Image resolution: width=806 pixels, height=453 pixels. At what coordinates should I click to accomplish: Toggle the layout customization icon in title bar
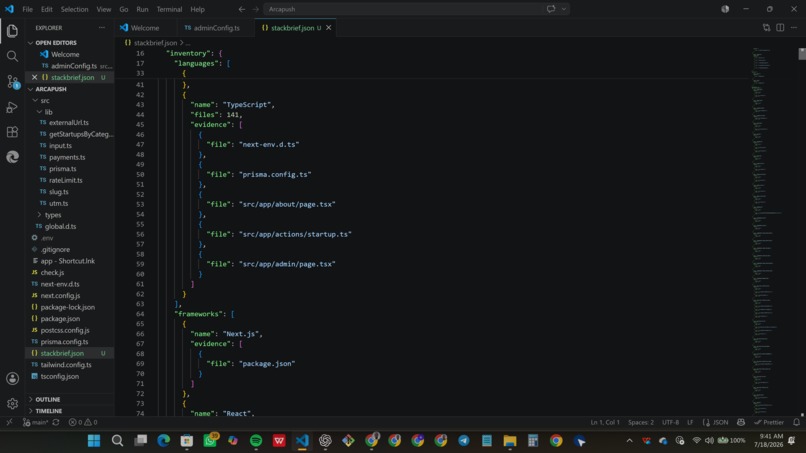(725, 9)
